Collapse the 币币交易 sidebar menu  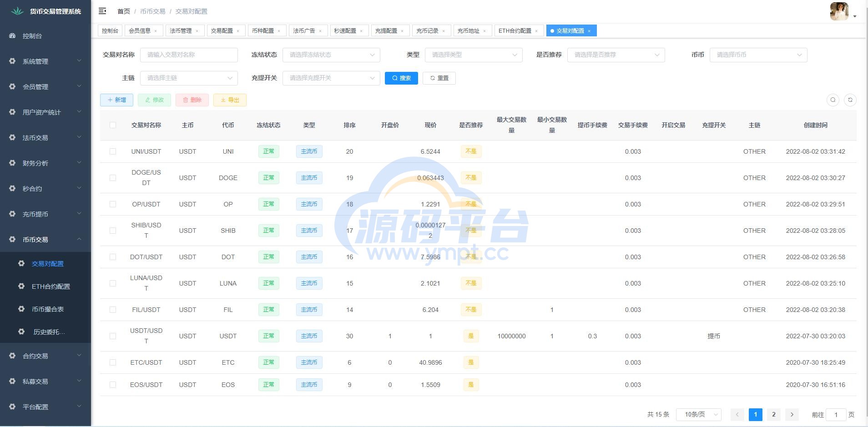(45, 239)
